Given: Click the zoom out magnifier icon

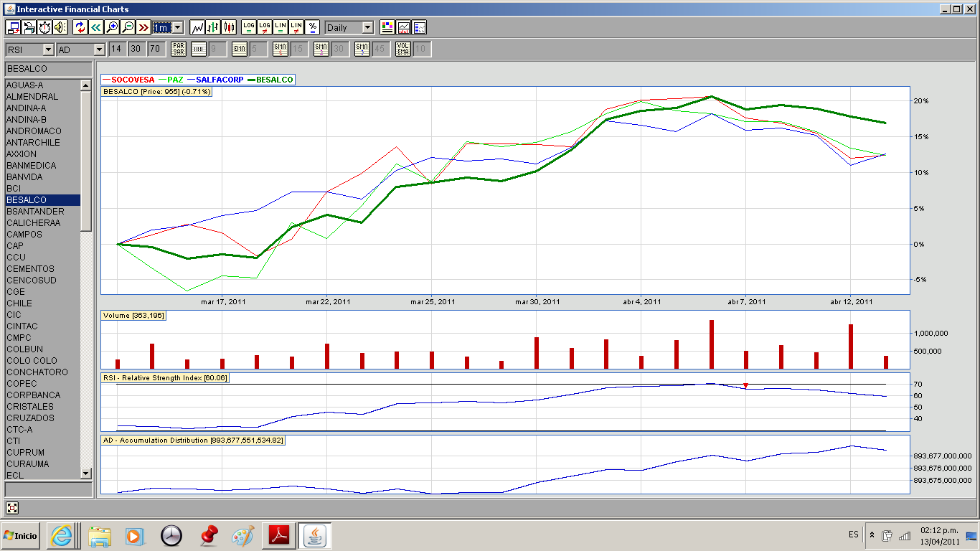Looking at the screenshot, I should pos(128,27).
